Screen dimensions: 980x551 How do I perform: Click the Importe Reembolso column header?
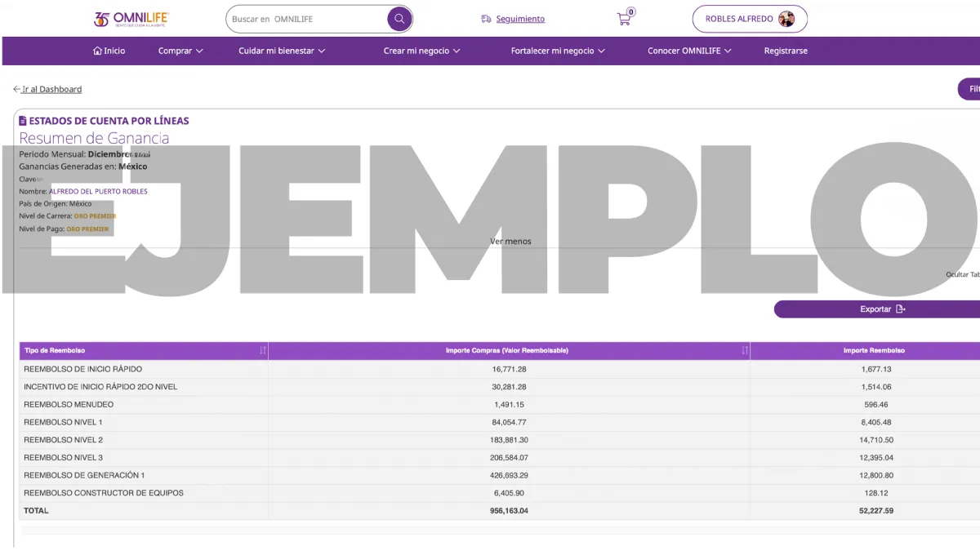(x=874, y=350)
